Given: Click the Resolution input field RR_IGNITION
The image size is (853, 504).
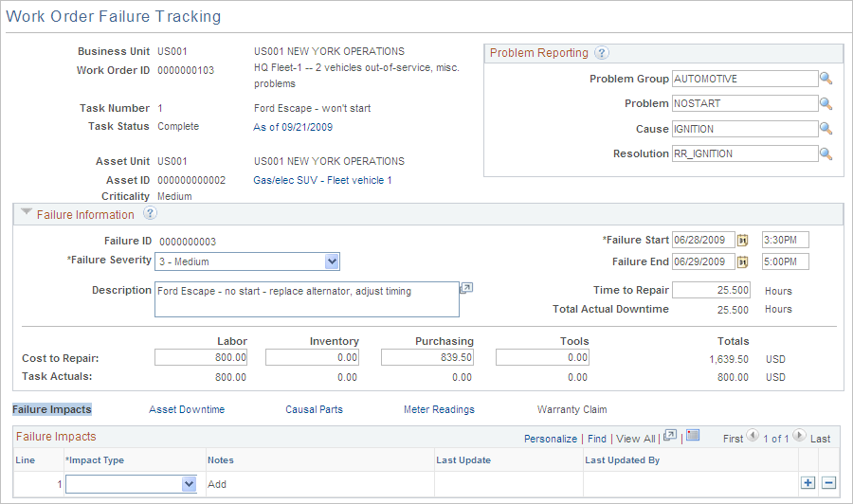Looking at the screenshot, I should [745, 153].
